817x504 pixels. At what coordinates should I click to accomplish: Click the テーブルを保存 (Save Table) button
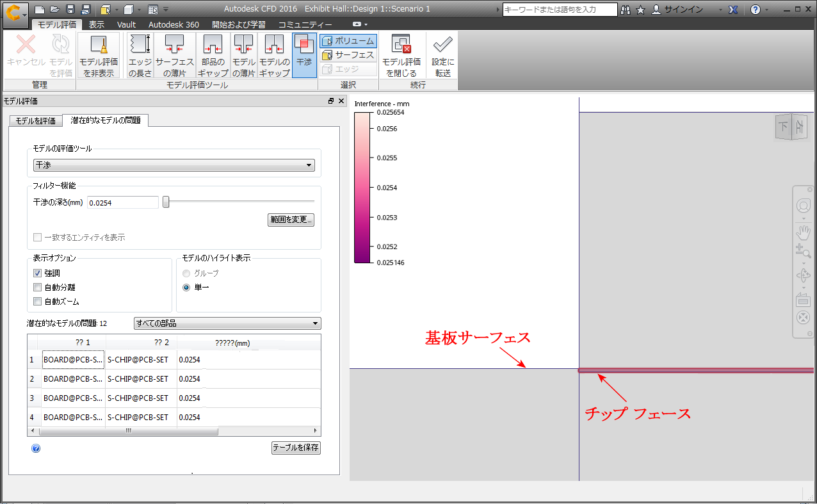pos(296,448)
